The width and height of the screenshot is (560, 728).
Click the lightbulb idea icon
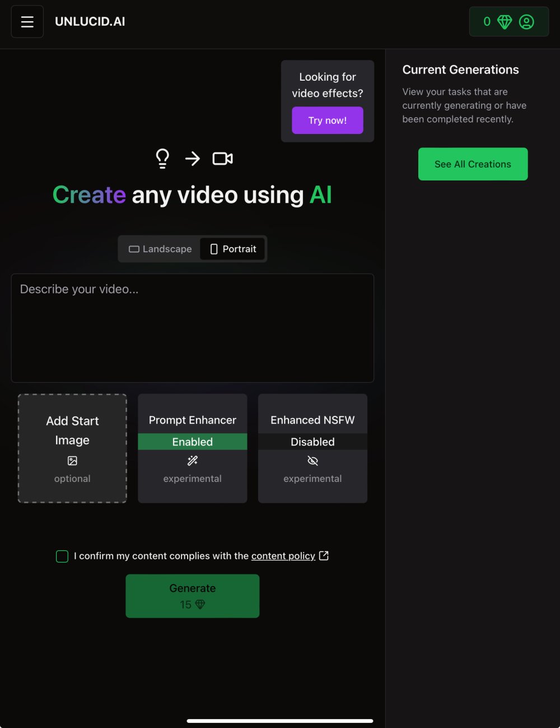pos(162,159)
